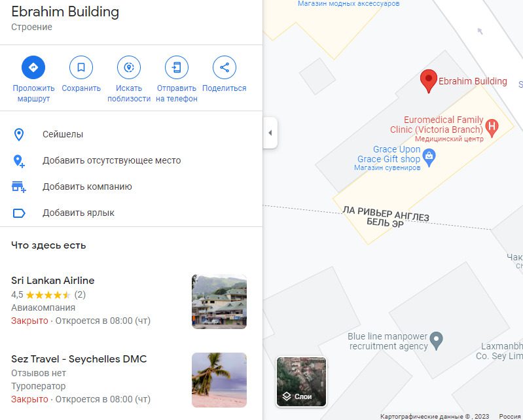Select Euromedical Family Clinic hospital marker
Image resolution: width=523 pixels, height=420 pixels.
point(492,128)
